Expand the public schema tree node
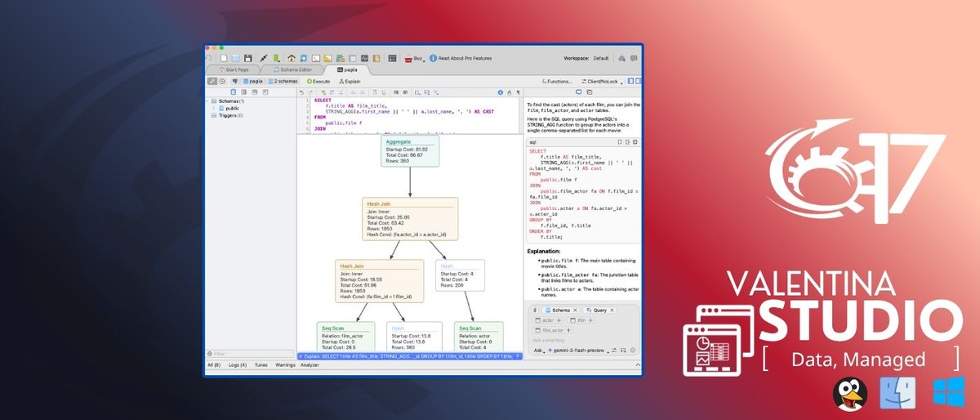This screenshot has height=420, width=980. [x=213, y=108]
